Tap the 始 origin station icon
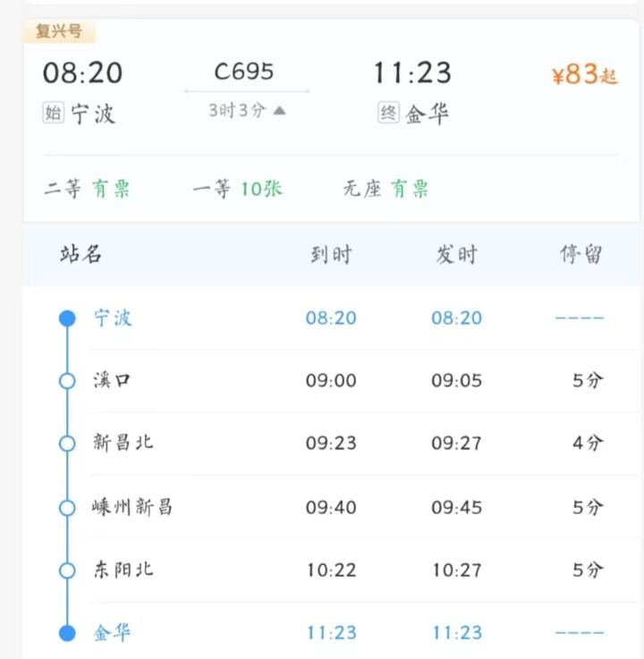 tap(54, 114)
